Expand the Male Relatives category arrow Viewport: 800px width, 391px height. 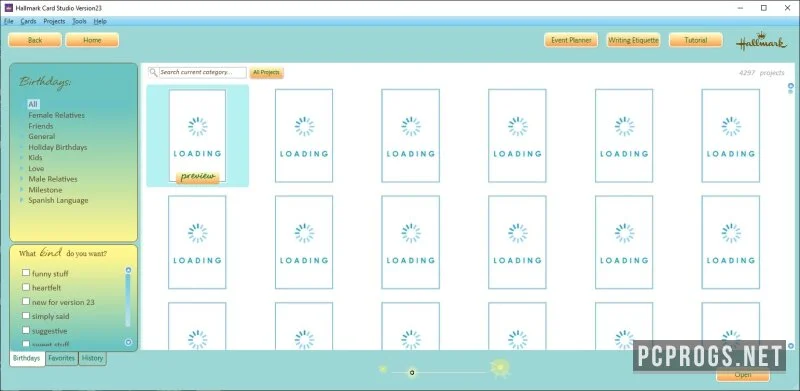[x=21, y=179]
